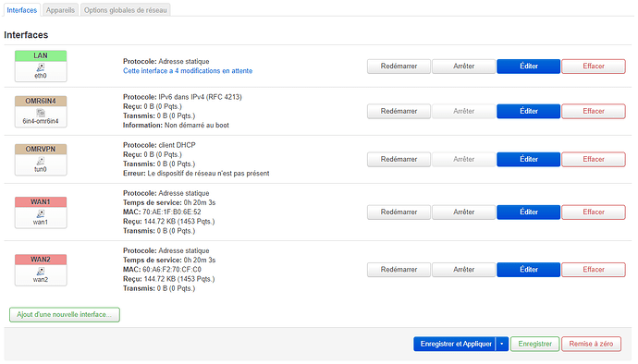Open the Interfaces tab
The image size is (638, 364).
click(22, 10)
